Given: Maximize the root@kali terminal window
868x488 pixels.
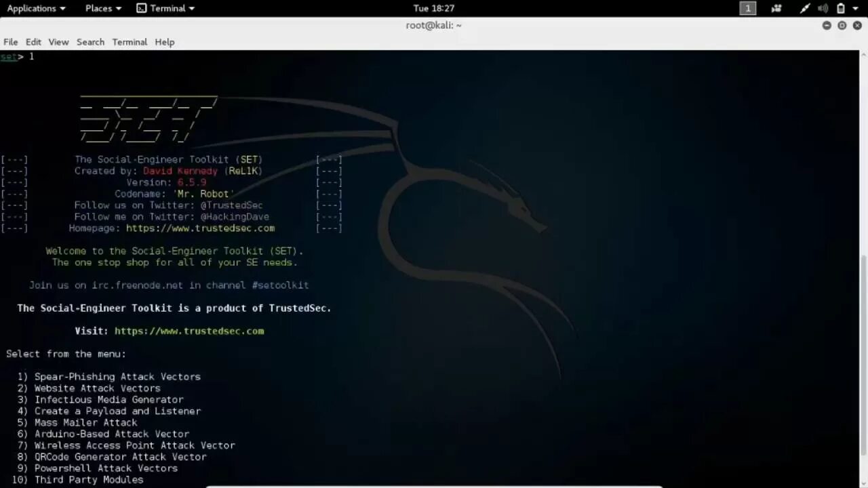Looking at the screenshot, I should (842, 25).
